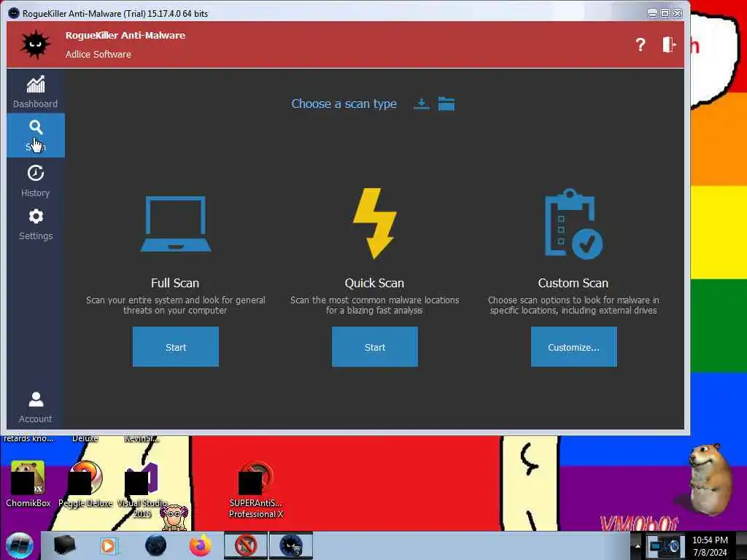Click the Choose a scan type heading
Screen dimensions: 747x560
344,104
